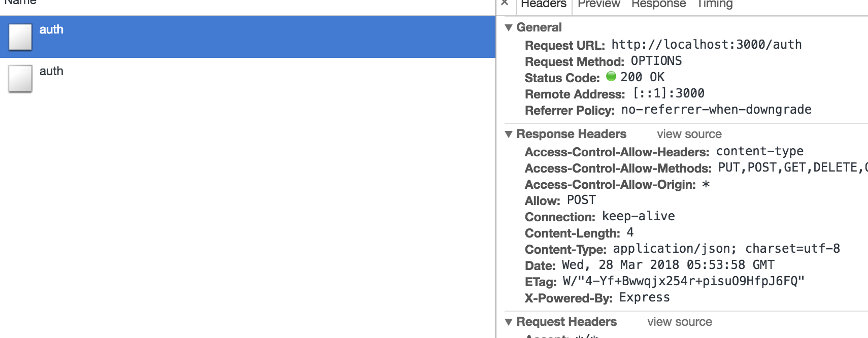Click the OPTIONS request method value

tap(656, 61)
